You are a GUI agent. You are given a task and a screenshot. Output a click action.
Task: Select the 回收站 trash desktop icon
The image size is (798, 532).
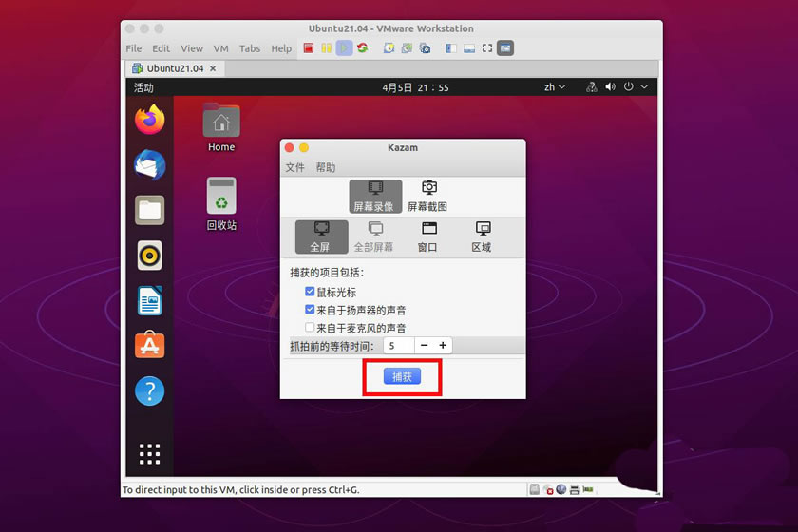(x=221, y=203)
